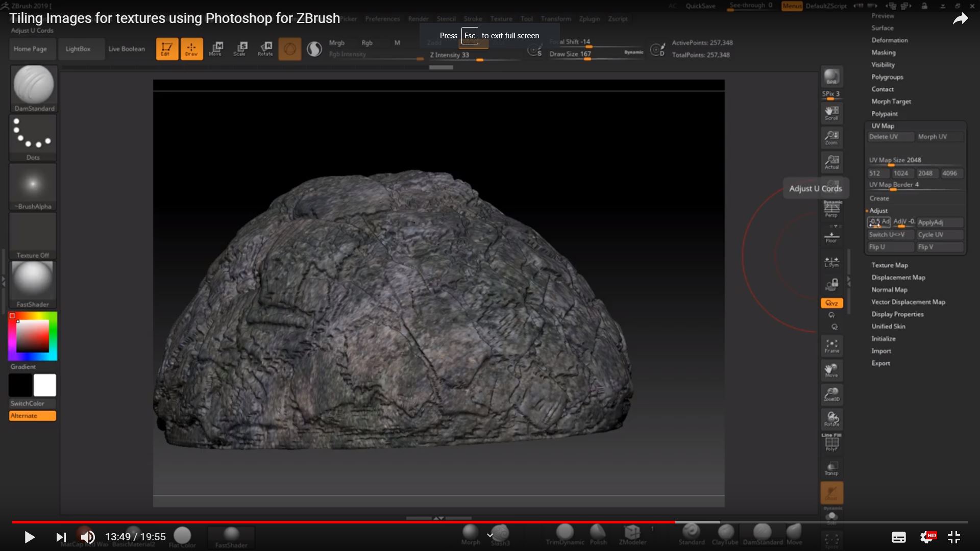Toggle the Alternate color button

tap(33, 416)
